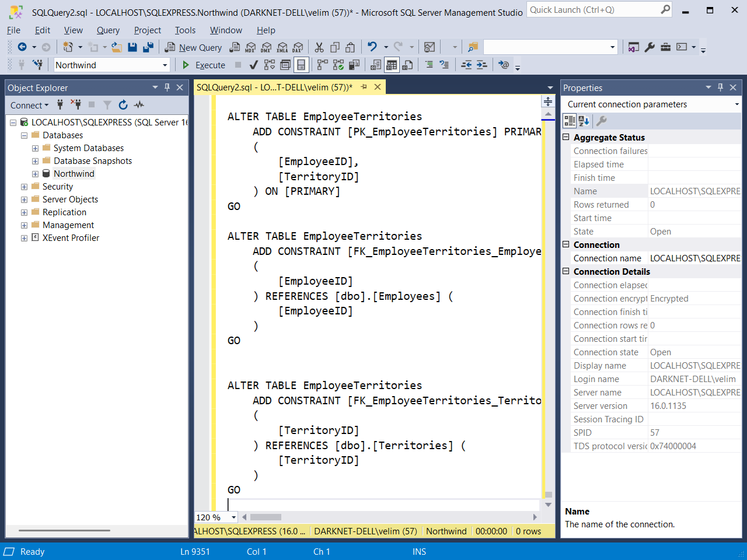The height and width of the screenshot is (560, 747).
Task: Click the Cut scissors icon
Action: point(319,47)
